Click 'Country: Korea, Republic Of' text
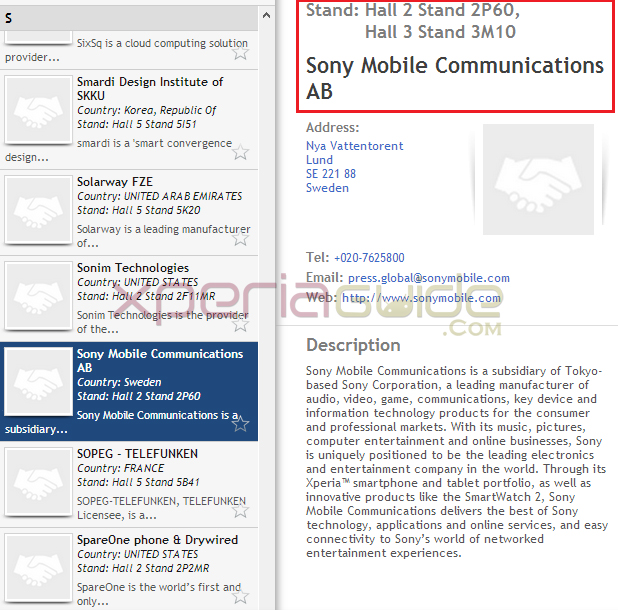This screenshot has height=610, width=618. 147,110
